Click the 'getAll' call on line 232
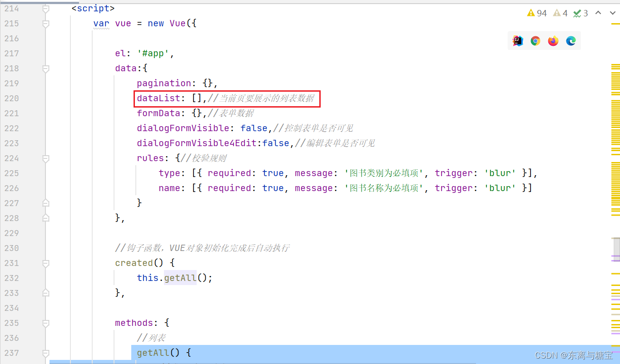The width and height of the screenshot is (620, 364). point(180,278)
